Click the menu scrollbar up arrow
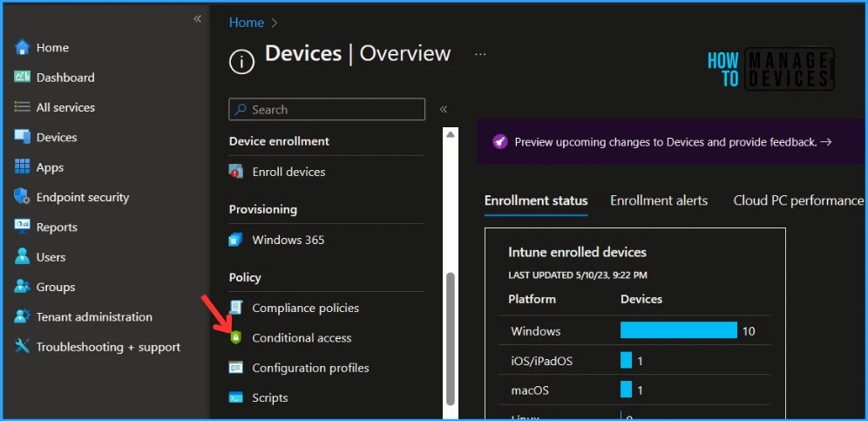The width and height of the screenshot is (868, 421). point(450,134)
